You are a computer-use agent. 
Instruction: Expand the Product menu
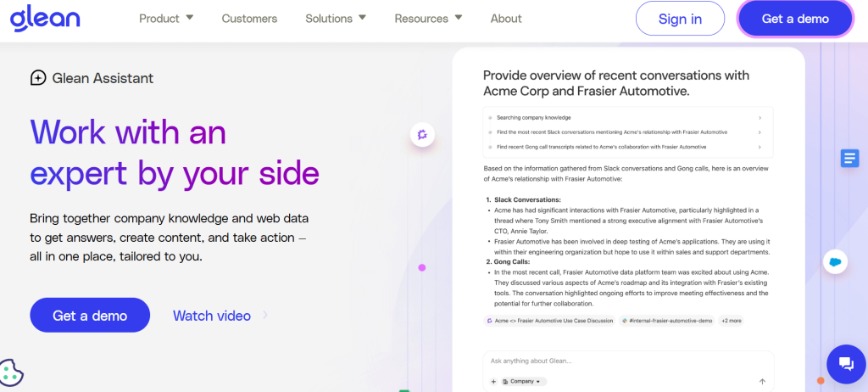click(166, 19)
